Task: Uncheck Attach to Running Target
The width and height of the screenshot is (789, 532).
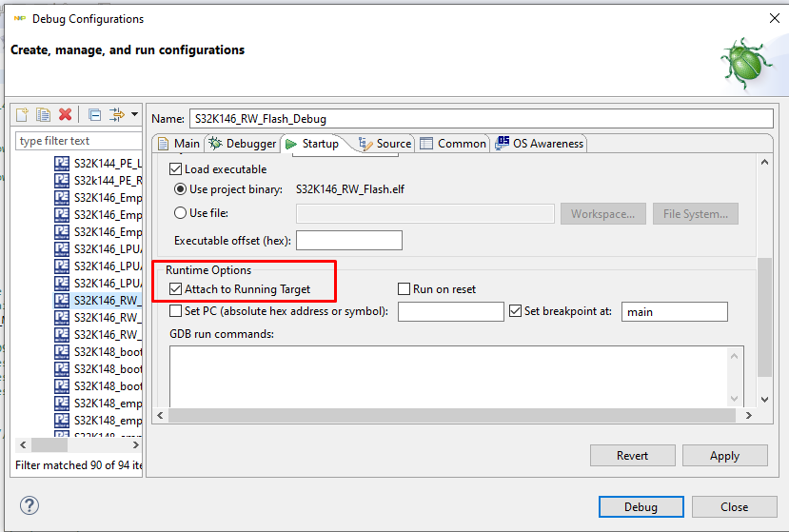Action: point(175,289)
